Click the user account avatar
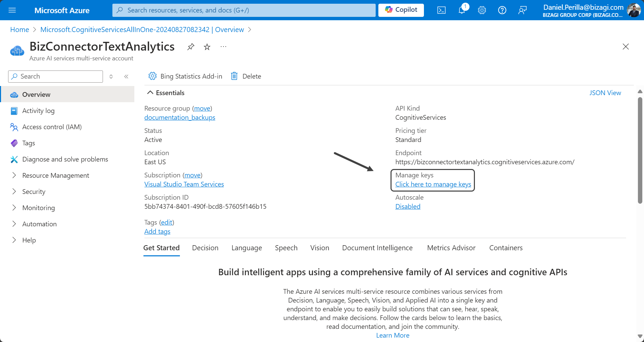The width and height of the screenshot is (644, 342). [x=634, y=10]
